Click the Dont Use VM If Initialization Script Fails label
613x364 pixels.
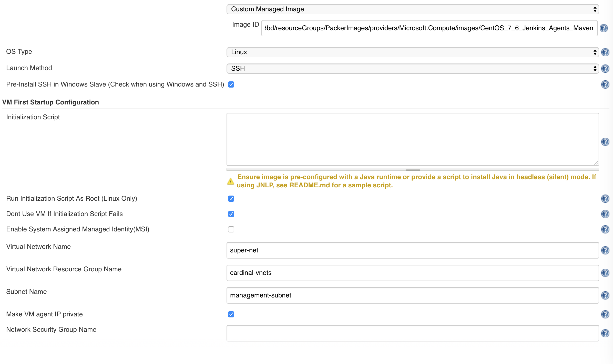[x=64, y=214]
